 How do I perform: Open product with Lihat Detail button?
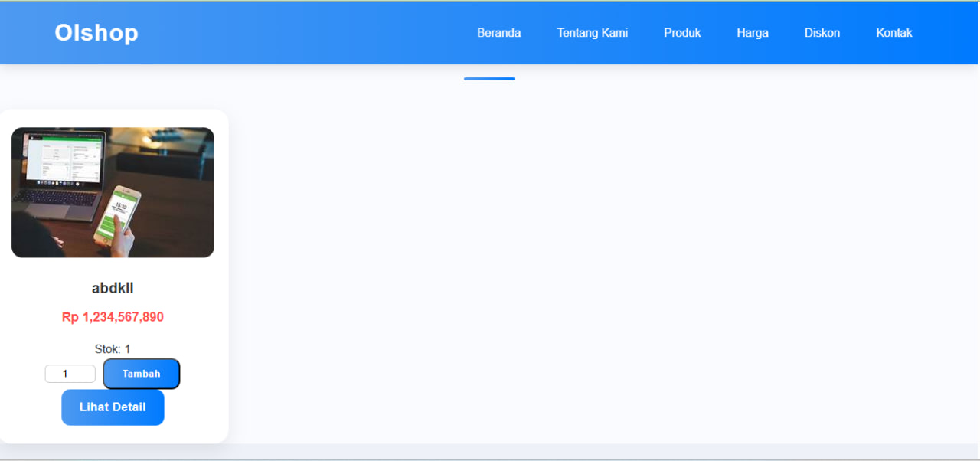pyautogui.click(x=113, y=407)
